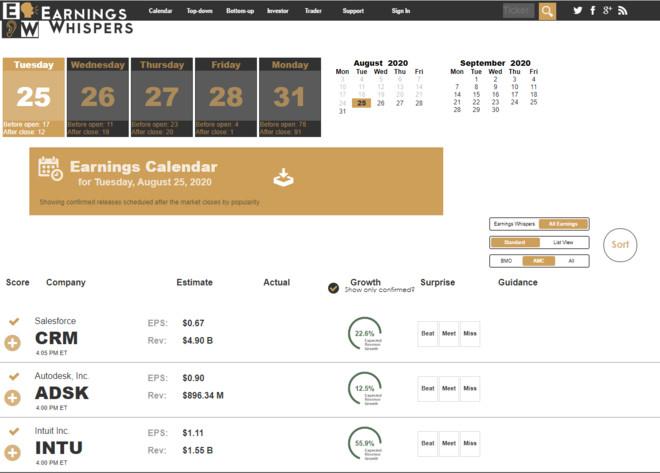Open the Twitter icon link

[x=578, y=11]
